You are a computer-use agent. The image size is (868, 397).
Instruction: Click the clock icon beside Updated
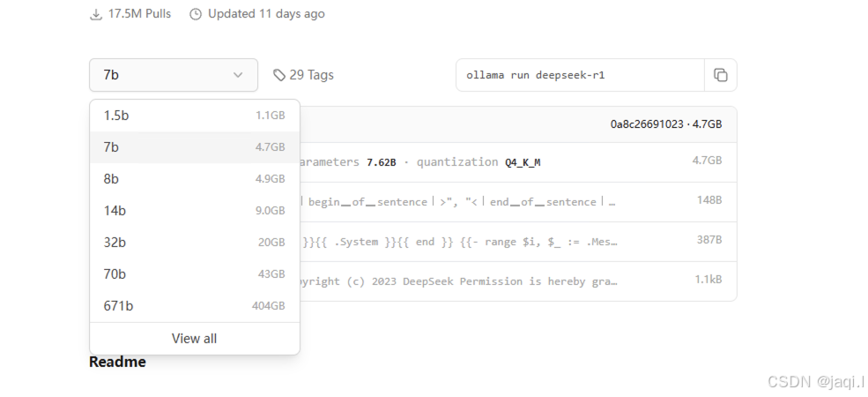point(196,14)
